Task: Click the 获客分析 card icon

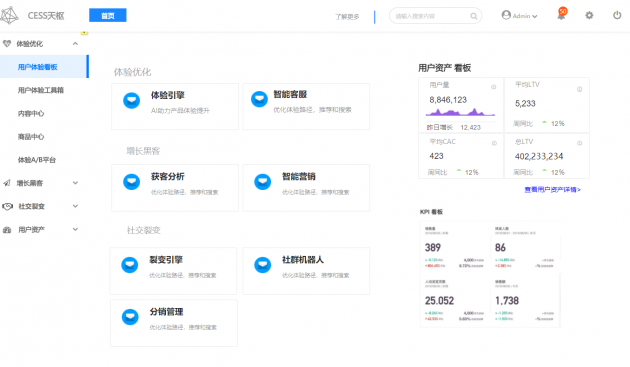Action: coord(131,182)
